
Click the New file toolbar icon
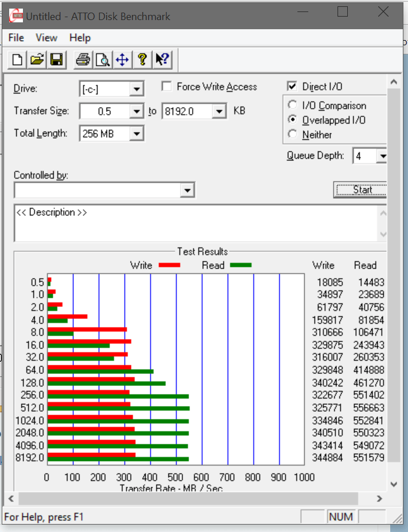coord(18,60)
